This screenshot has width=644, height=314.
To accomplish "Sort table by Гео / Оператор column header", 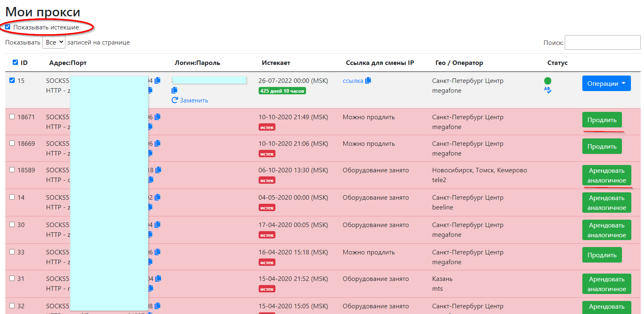I will pos(459,63).
